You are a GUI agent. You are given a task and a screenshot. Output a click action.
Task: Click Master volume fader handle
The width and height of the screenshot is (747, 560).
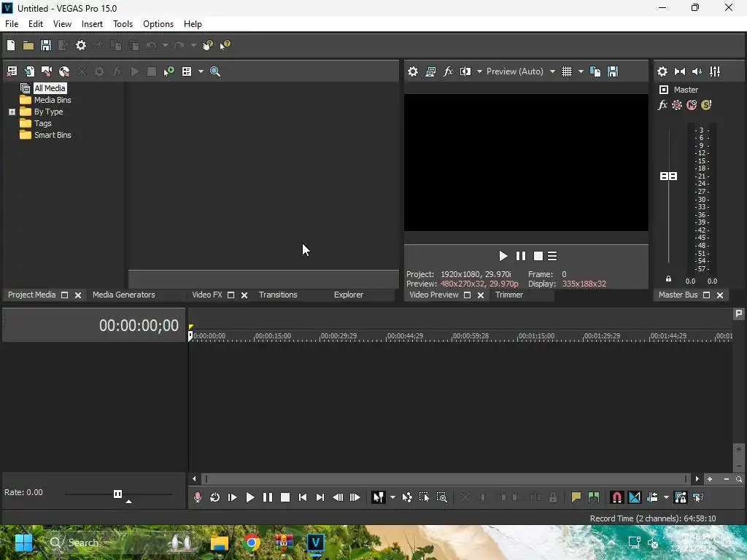pyautogui.click(x=668, y=176)
